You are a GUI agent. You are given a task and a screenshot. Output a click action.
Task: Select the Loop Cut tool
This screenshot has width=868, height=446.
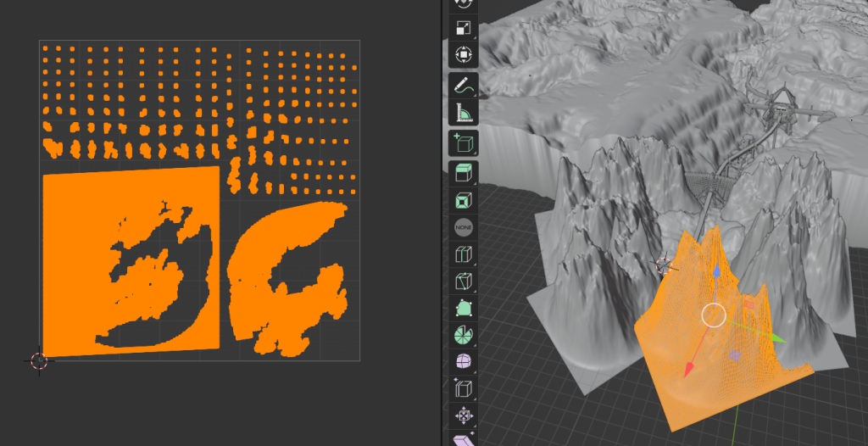[464, 254]
